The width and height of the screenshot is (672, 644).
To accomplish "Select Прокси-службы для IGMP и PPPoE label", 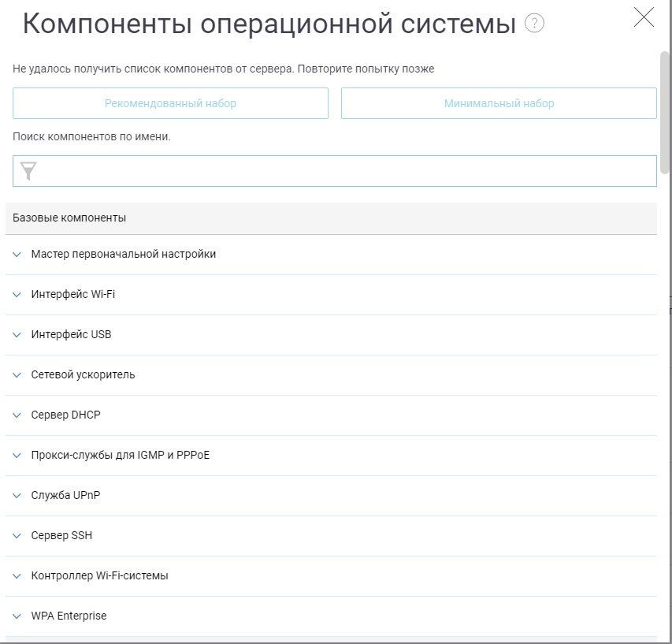I will click(121, 455).
